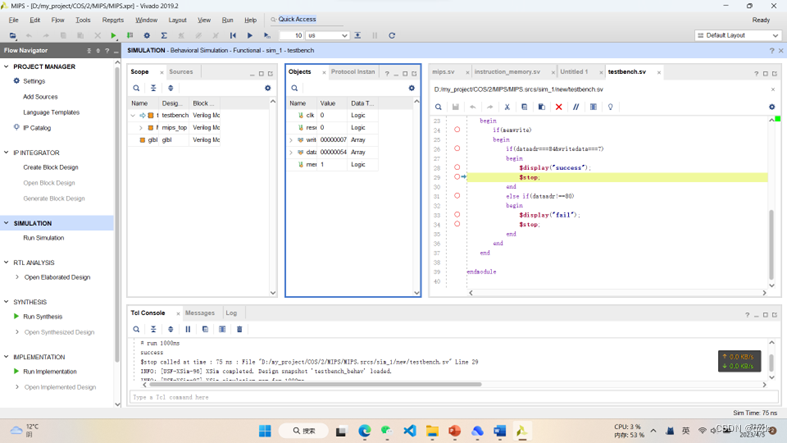787x443 pixels.
Task: Open the main toolbar Settings gear
Action: (147, 36)
